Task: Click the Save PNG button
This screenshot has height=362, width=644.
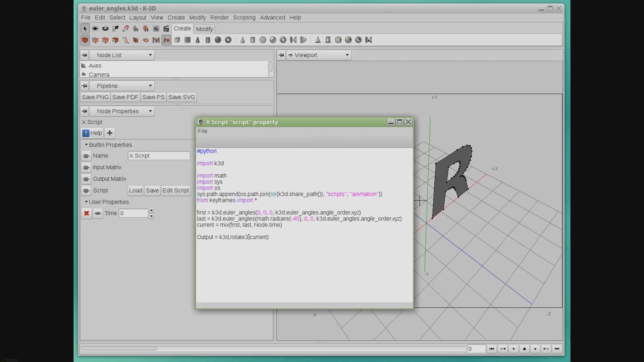Action: pos(95,97)
